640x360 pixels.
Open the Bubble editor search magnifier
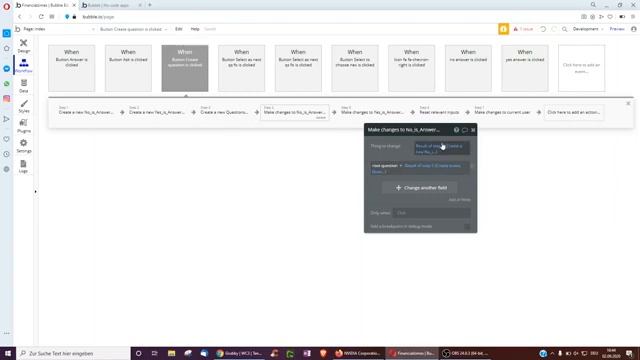point(564,29)
